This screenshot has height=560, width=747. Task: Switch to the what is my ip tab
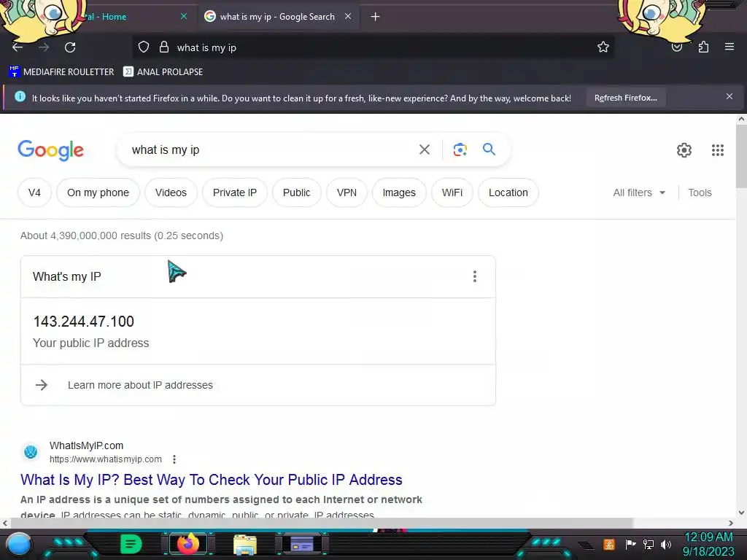(277, 17)
